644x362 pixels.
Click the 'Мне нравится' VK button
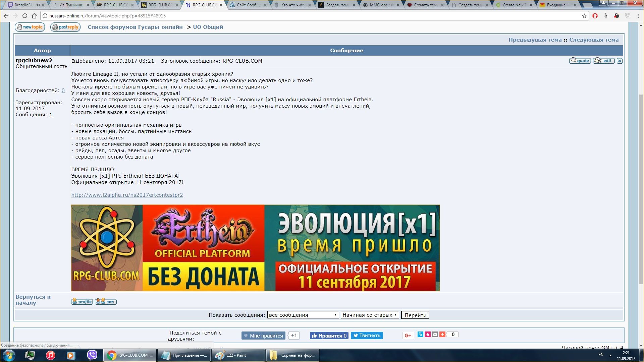(263, 336)
